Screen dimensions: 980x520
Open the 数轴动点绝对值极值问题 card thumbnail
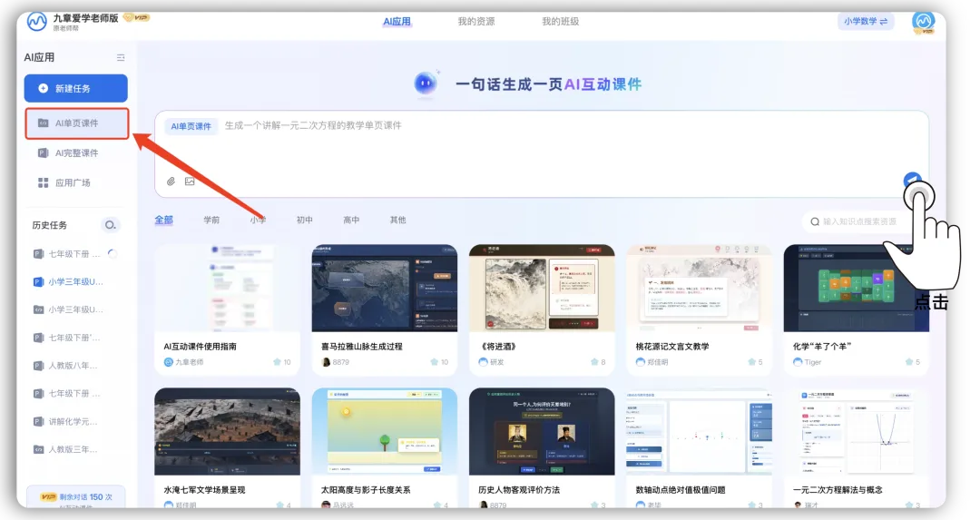[700, 431]
